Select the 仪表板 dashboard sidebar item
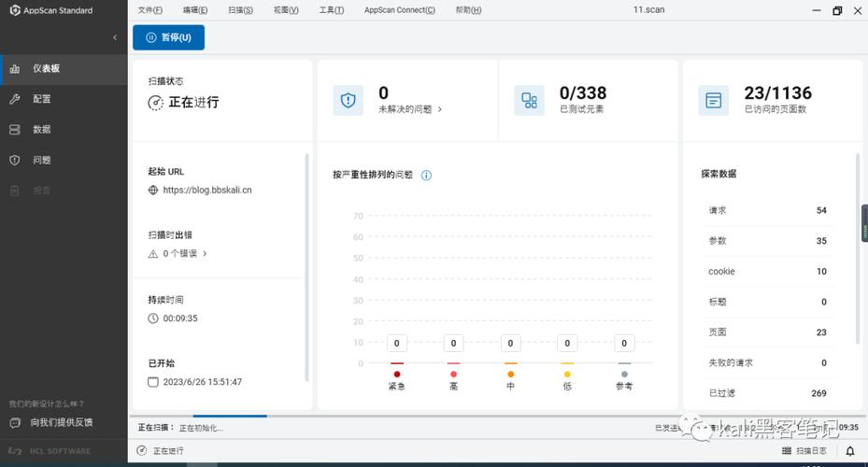868x467 pixels. (x=64, y=69)
